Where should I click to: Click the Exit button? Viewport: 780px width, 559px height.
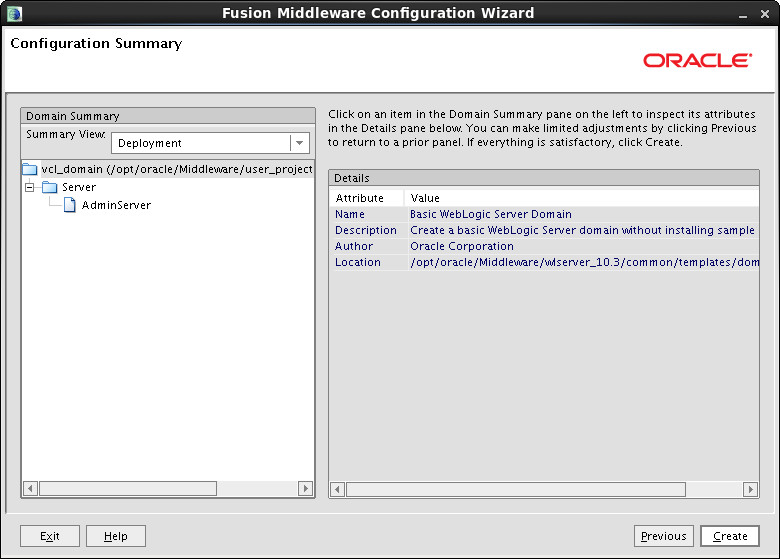50,536
